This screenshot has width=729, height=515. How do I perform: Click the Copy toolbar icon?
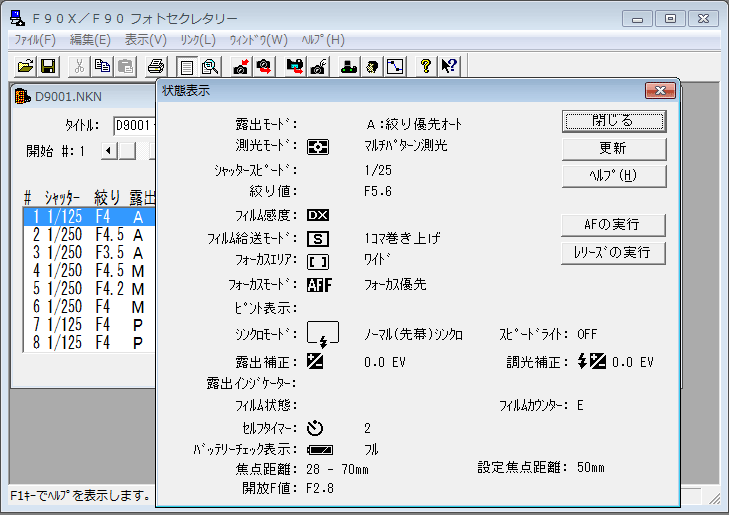tap(102, 66)
